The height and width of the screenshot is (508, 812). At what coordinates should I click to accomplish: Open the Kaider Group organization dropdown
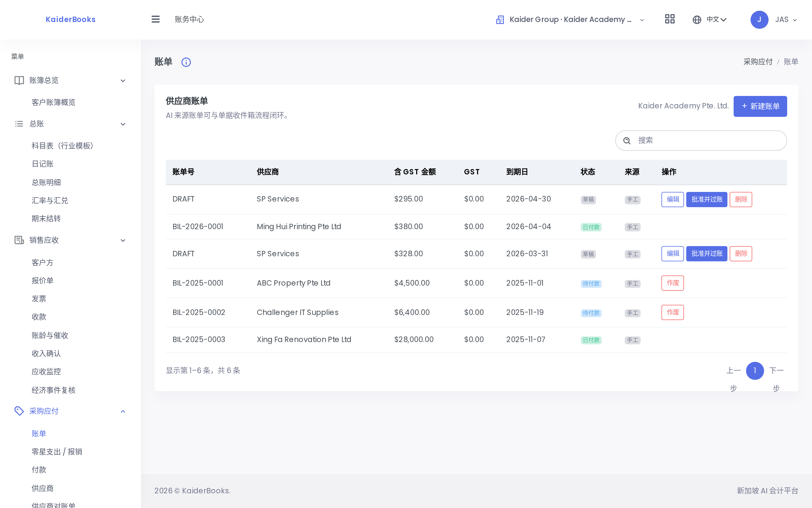pos(570,19)
